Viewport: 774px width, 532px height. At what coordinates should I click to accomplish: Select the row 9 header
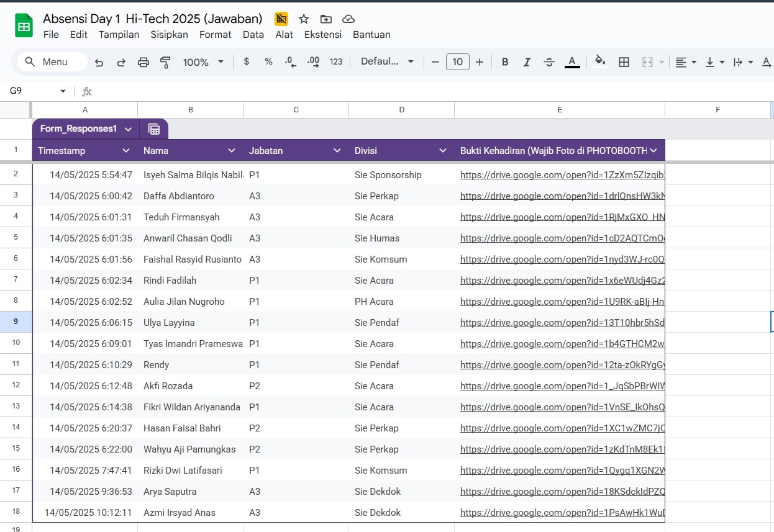[16, 322]
